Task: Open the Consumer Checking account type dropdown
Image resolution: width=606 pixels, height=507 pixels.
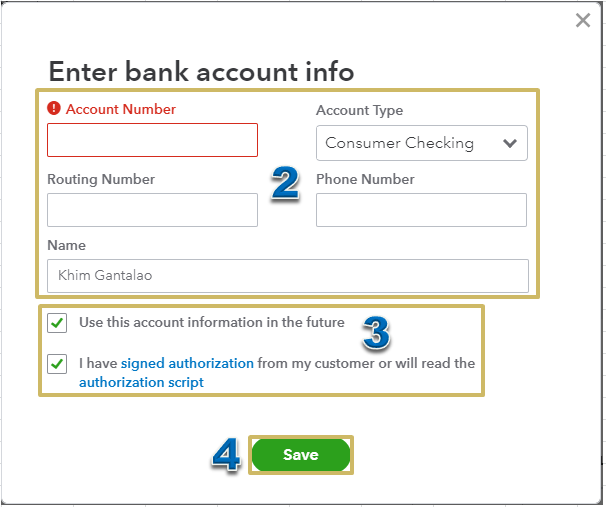Action: (421, 143)
